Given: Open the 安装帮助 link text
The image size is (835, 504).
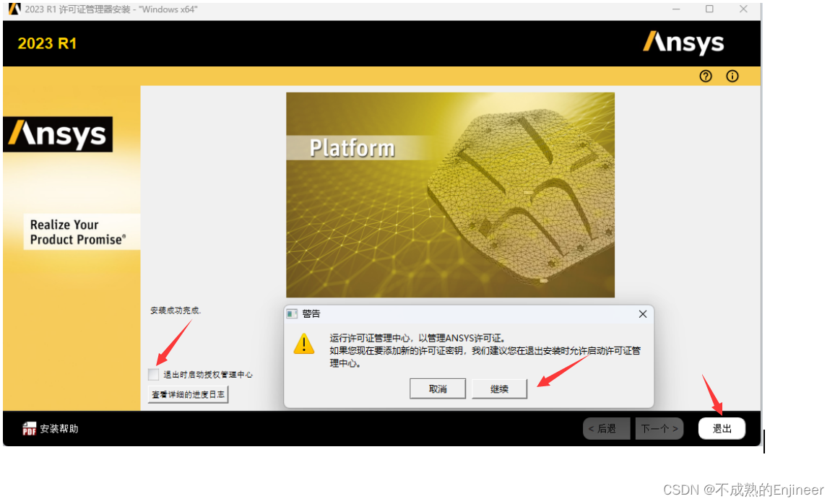Looking at the screenshot, I should (59, 428).
